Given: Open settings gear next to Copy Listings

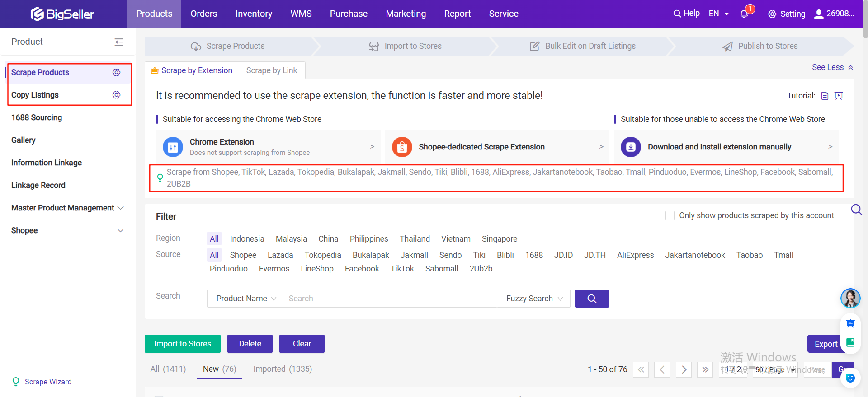Looking at the screenshot, I should tap(116, 95).
